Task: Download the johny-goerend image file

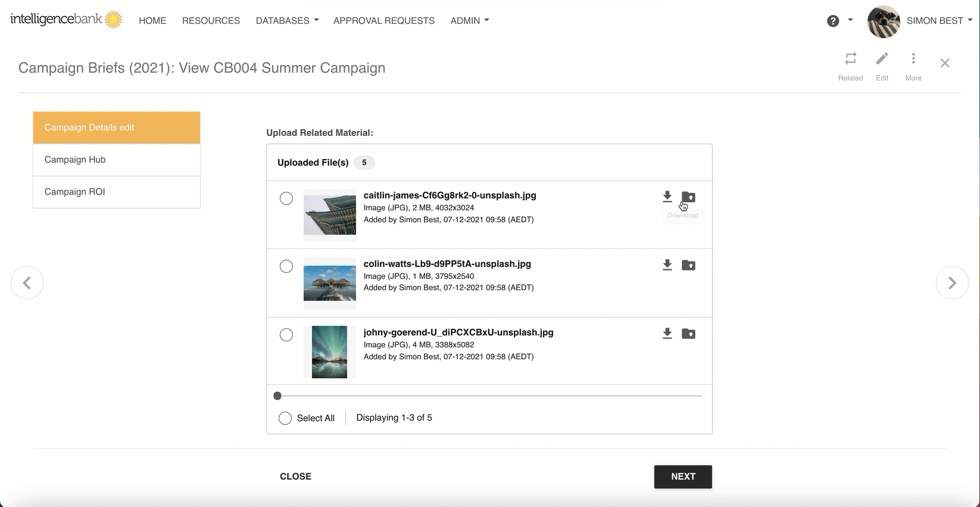Action: [x=667, y=334]
